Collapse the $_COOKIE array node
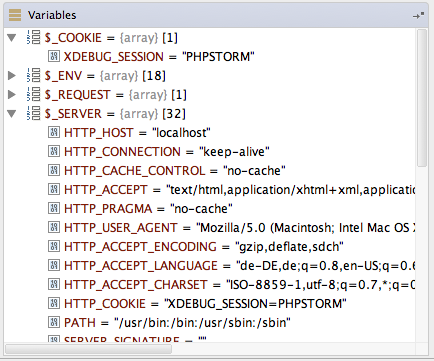The image size is (434, 361). 12,38
